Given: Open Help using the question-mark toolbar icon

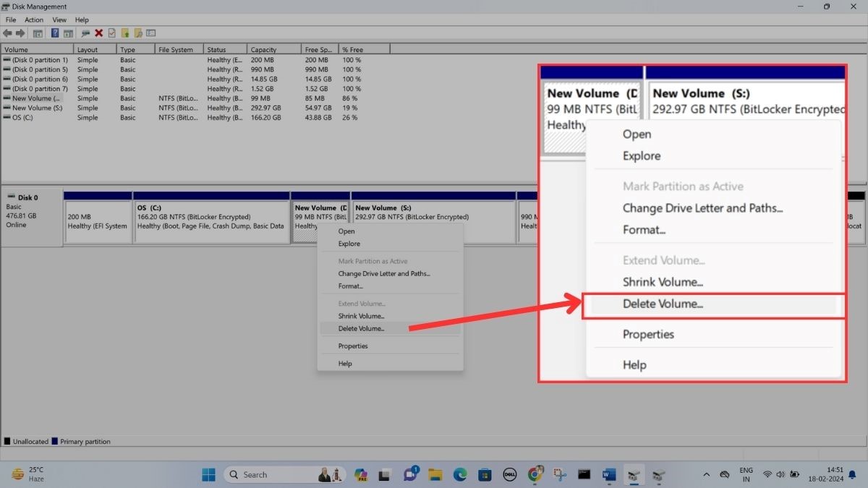Looking at the screenshot, I should click(x=56, y=33).
